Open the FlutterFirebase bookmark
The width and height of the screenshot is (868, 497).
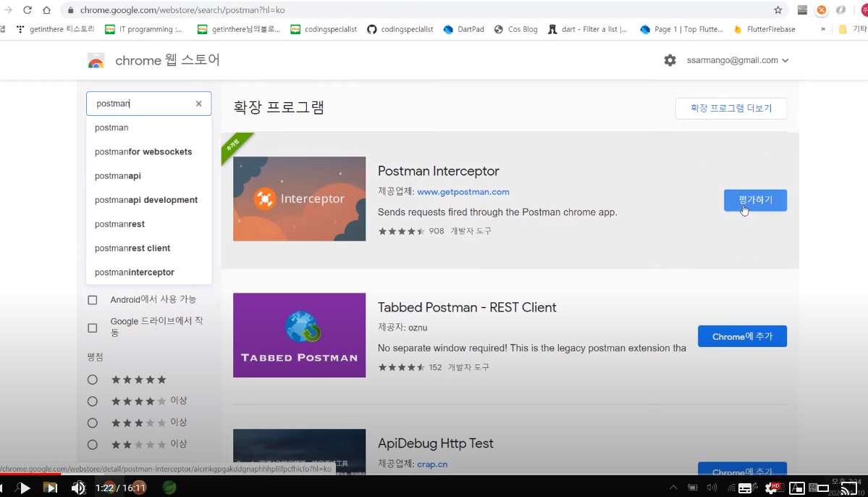pyautogui.click(x=764, y=30)
